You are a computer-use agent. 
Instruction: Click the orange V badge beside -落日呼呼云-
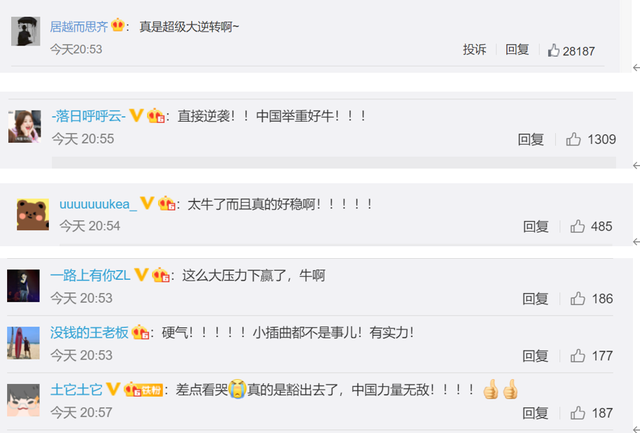(x=136, y=115)
